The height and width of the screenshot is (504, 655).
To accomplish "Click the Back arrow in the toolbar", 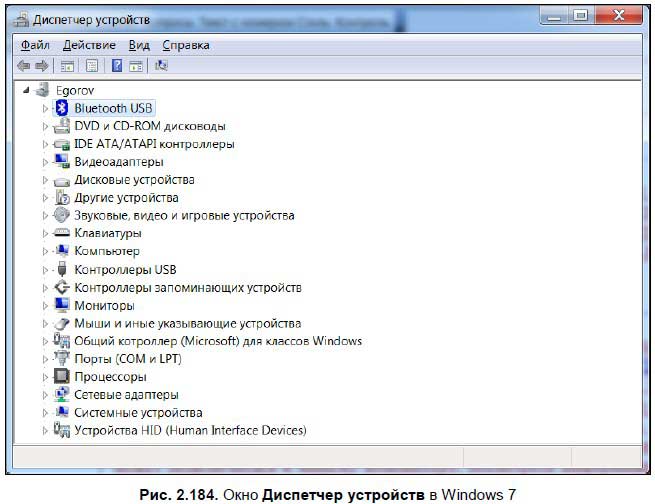I will 23,66.
